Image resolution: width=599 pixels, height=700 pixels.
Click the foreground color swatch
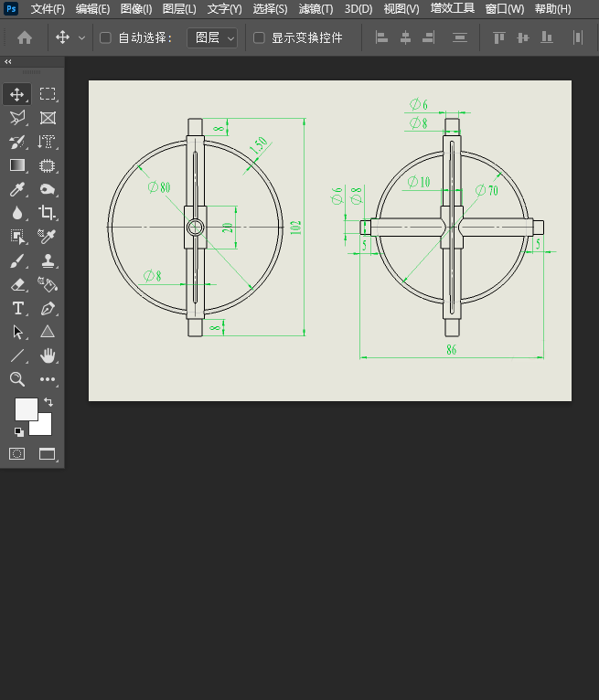25,408
